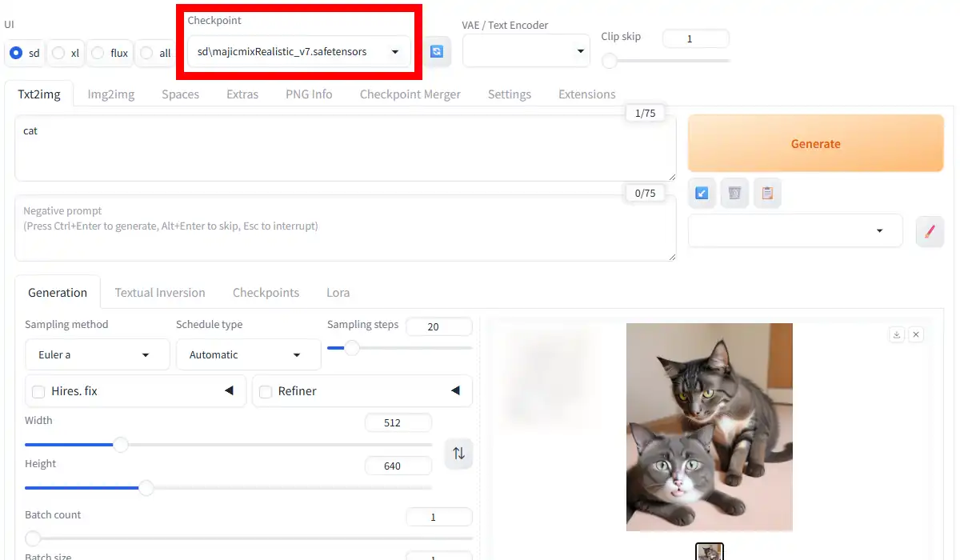Adjust the Batch count slider

pyautogui.click(x=249, y=538)
